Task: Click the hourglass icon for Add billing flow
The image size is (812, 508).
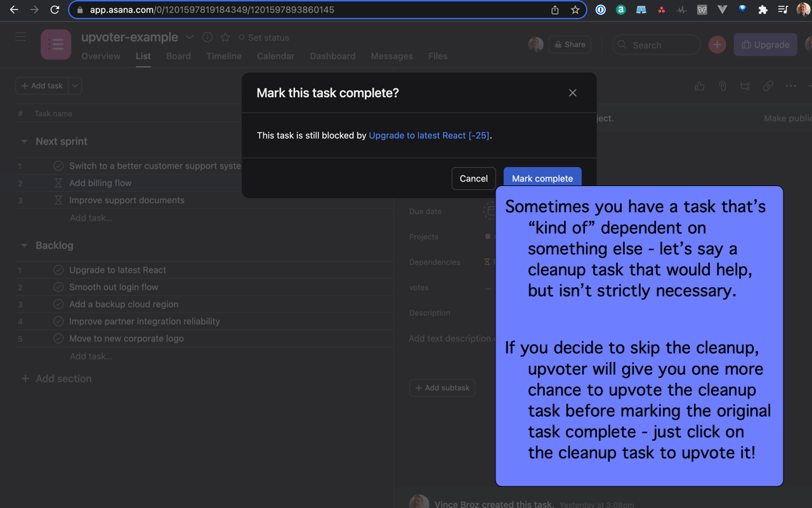Action: [58, 183]
